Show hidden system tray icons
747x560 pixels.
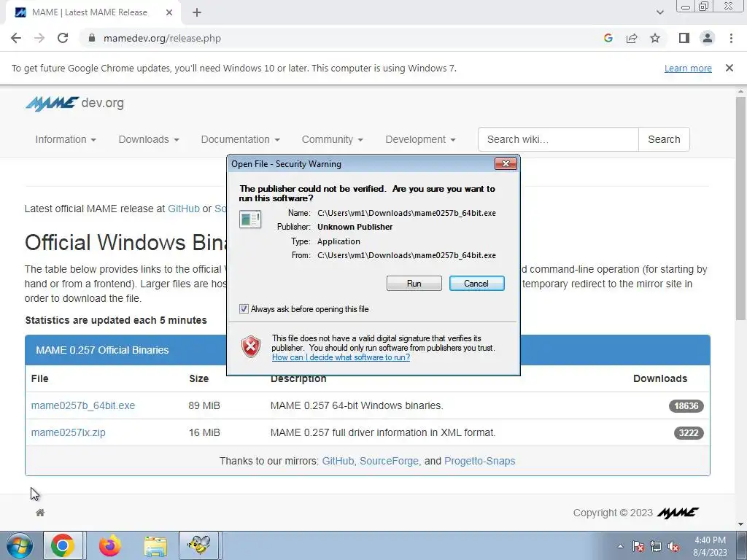pyautogui.click(x=620, y=546)
